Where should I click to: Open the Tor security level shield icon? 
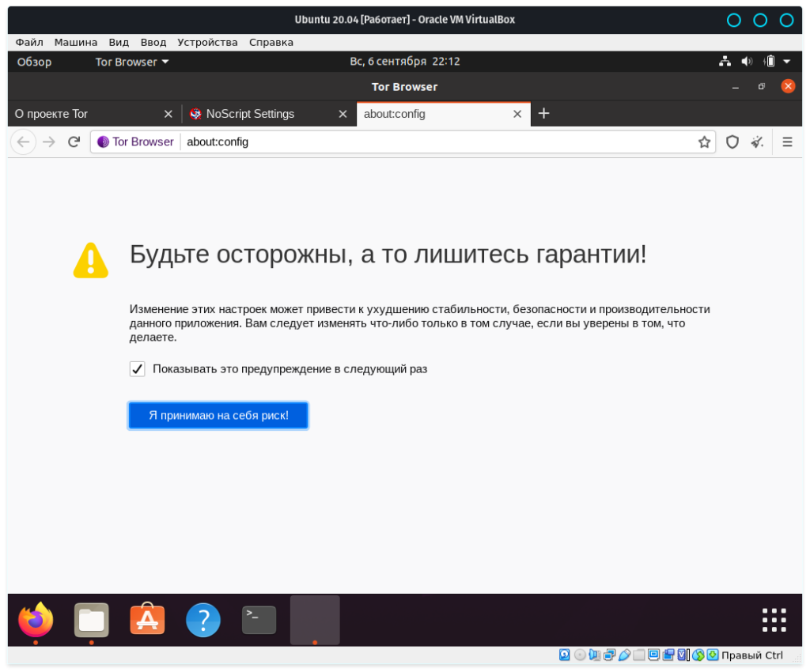click(x=732, y=142)
